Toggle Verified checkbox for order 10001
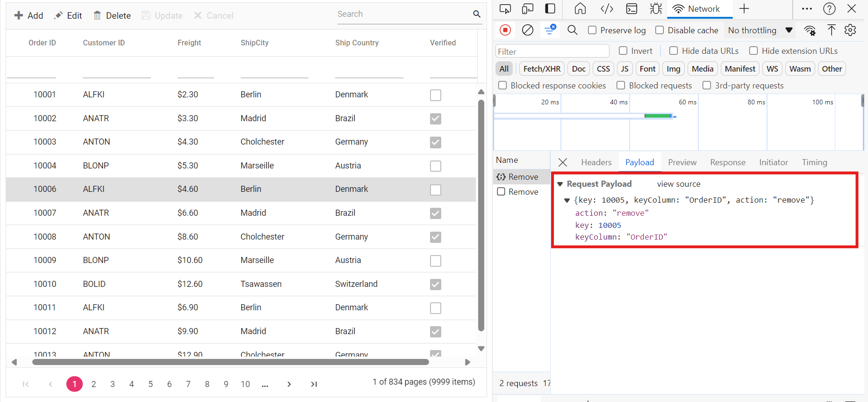The height and width of the screenshot is (402, 868). [435, 95]
